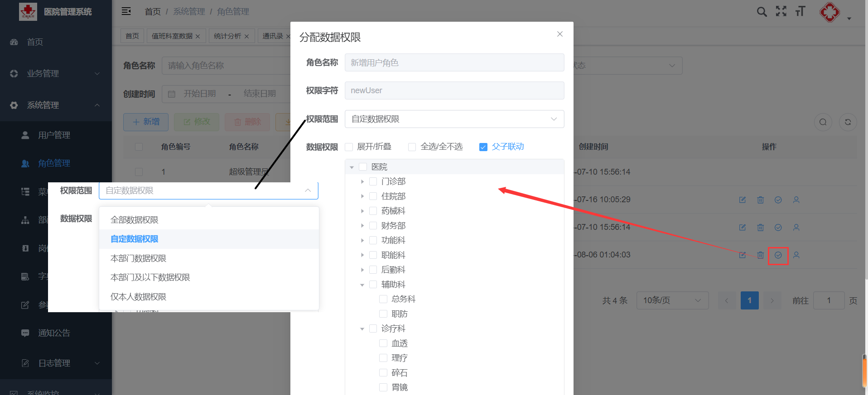
Task: Switch to the 统计分析 tab
Action: (x=227, y=36)
